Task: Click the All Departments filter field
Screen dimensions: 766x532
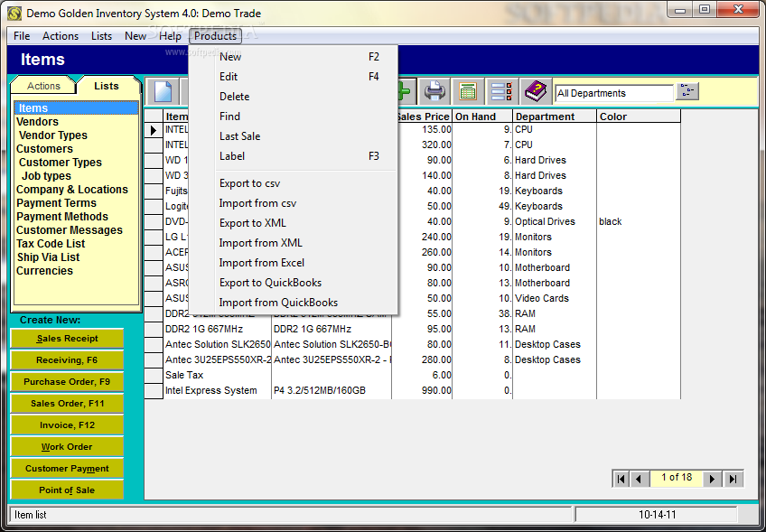Action: point(614,93)
